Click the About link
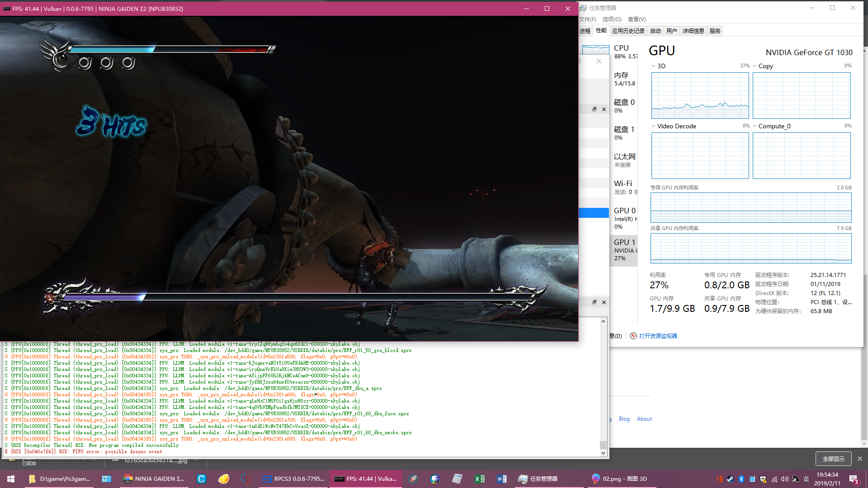This screenshot has height=488, width=868. [644, 419]
